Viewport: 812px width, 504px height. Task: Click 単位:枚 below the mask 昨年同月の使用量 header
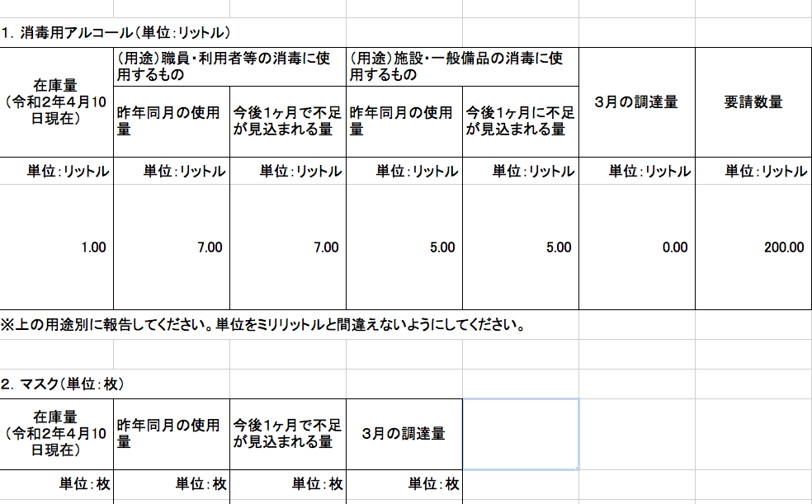coord(172,484)
